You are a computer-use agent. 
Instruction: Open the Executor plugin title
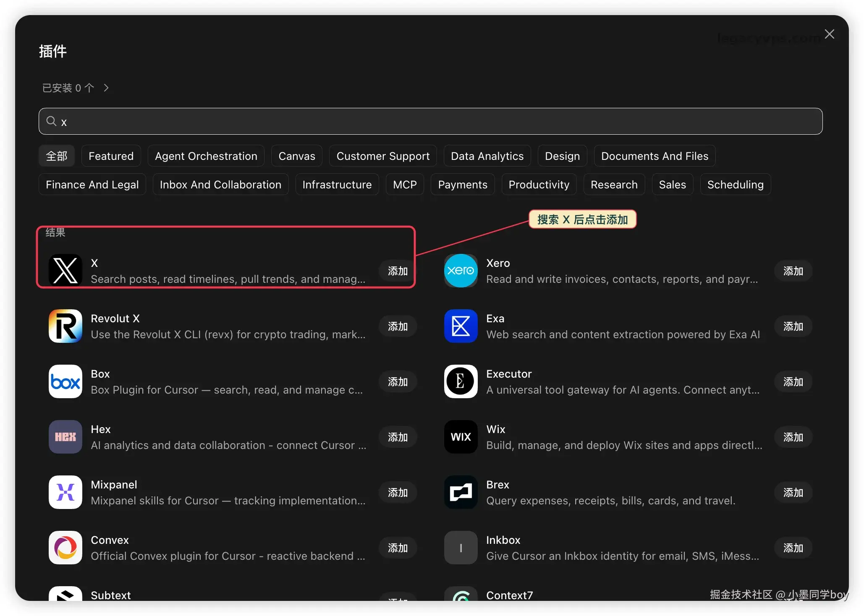[509, 374]
